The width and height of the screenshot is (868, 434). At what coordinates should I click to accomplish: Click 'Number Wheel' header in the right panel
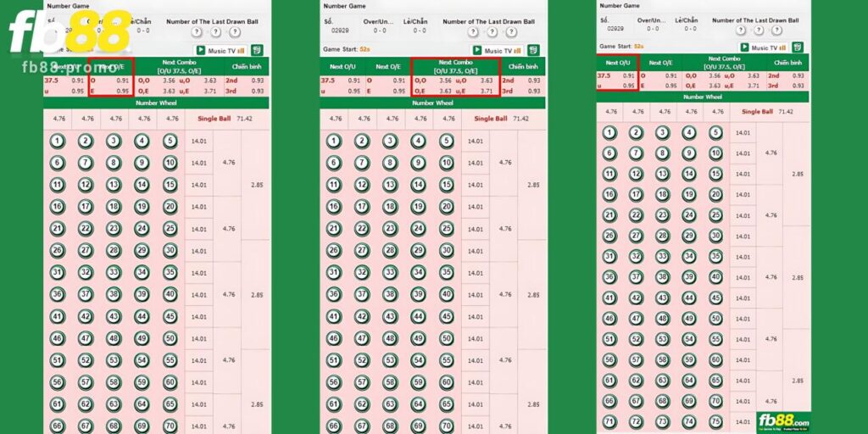coord(702,97)
